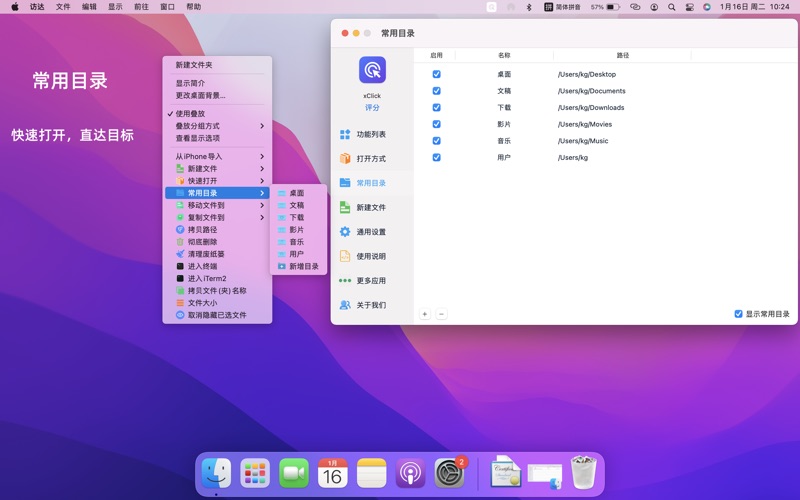The width and height of the screenshot is (800, 500).
Task: Select 更改桌面背景 menu entry
Action: click(217, 95)
